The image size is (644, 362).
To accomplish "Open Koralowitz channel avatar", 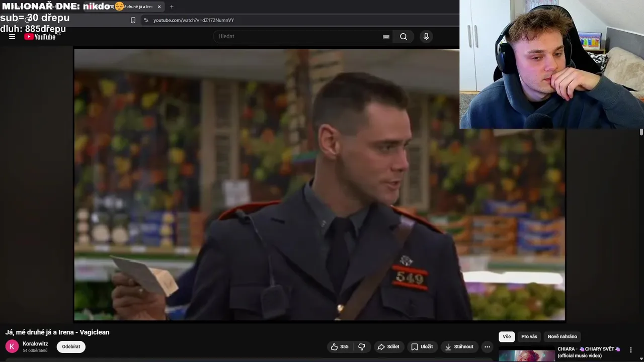I will (x=12, y=346).
